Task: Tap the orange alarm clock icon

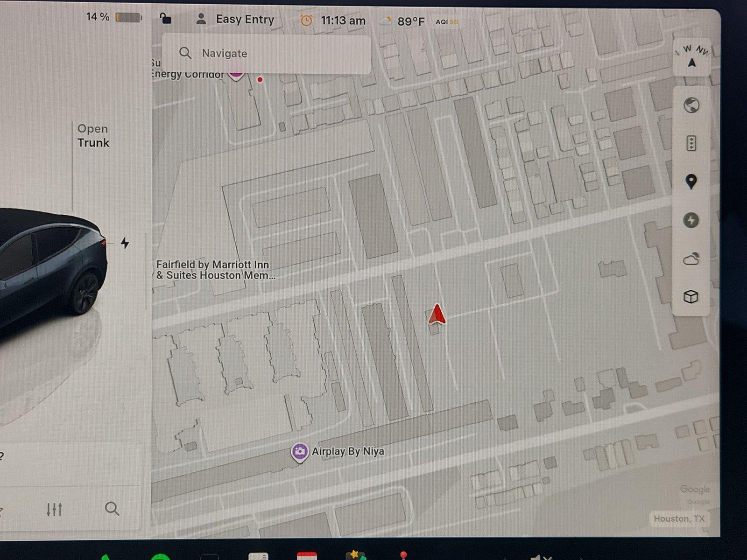Action: click(306, 21)
